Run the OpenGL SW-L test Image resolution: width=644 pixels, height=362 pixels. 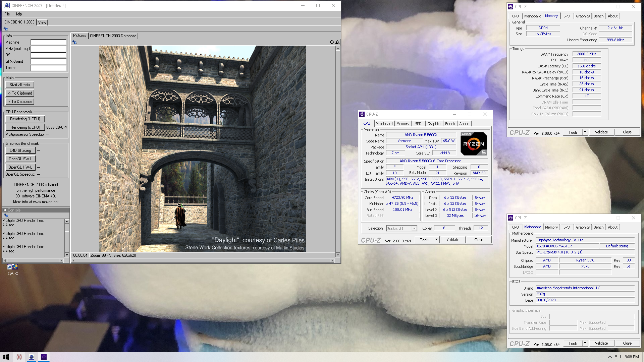pyautogui.click(x=20, y=159)
